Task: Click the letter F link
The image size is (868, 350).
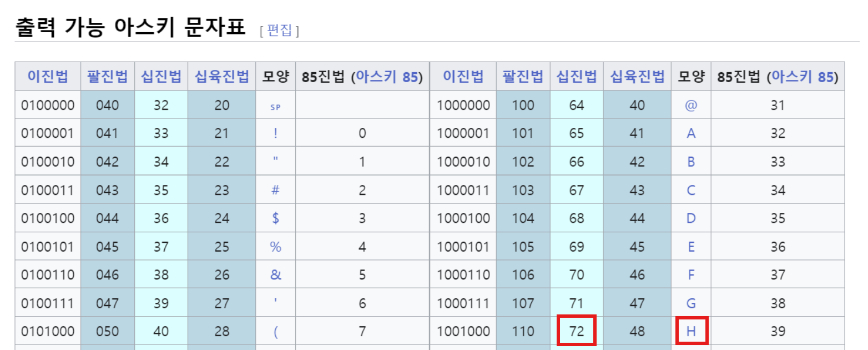Action: [x=691, y=274]
